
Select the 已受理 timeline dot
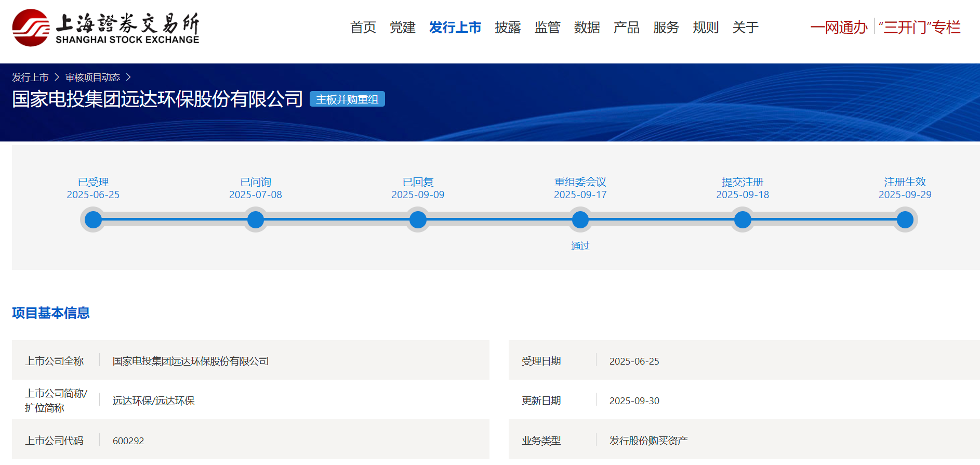(x=93, y=219)
